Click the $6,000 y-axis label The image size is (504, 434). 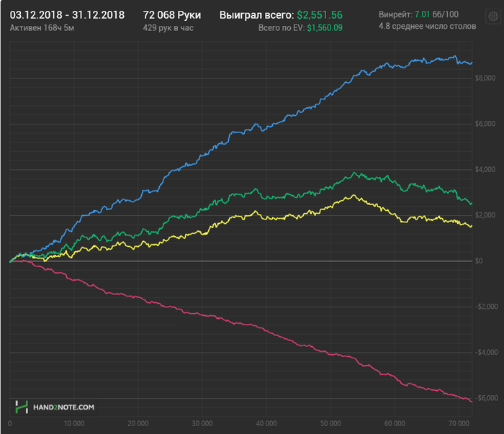pos(485,124)
